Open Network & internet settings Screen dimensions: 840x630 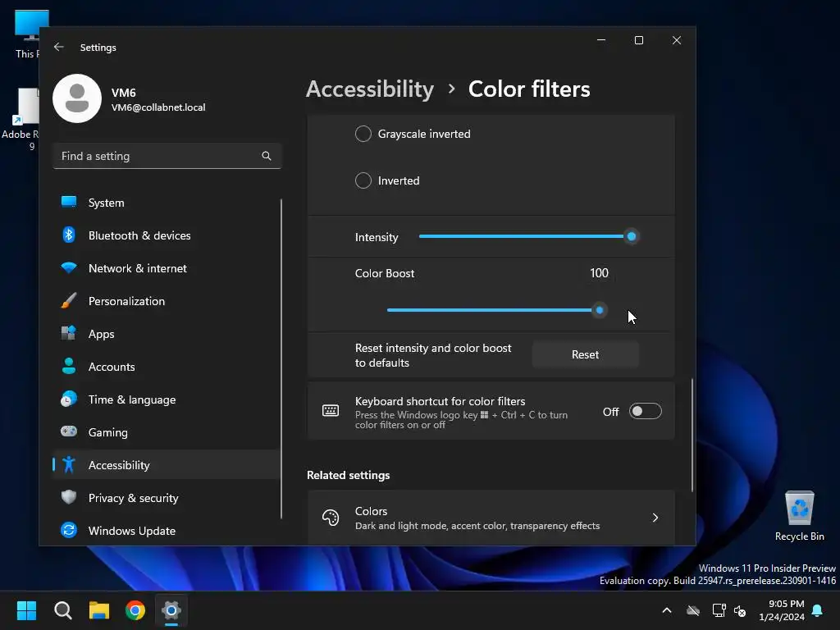[x=167, y=268]
